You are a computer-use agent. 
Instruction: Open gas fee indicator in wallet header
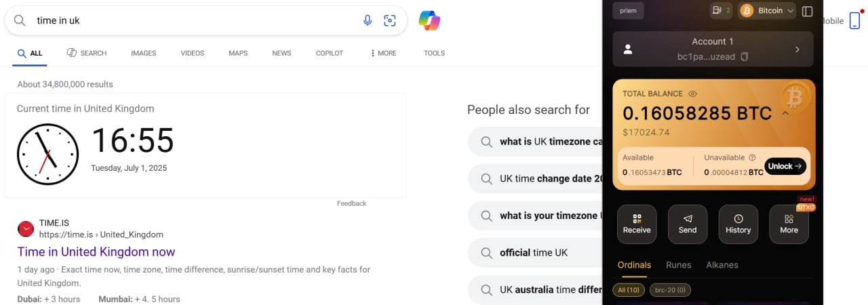[x=721, y=11]
